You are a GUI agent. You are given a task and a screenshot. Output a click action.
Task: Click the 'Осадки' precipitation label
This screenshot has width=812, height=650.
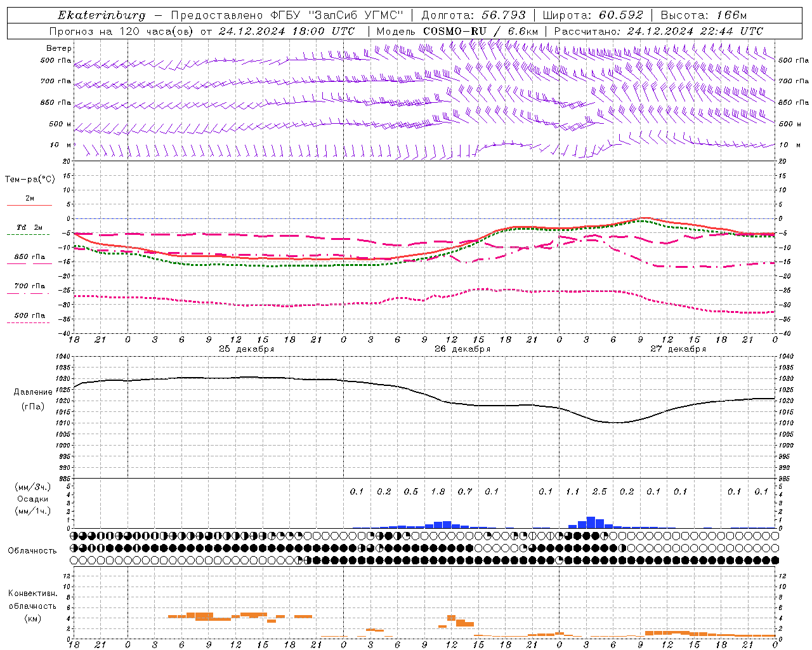[33, 499]
